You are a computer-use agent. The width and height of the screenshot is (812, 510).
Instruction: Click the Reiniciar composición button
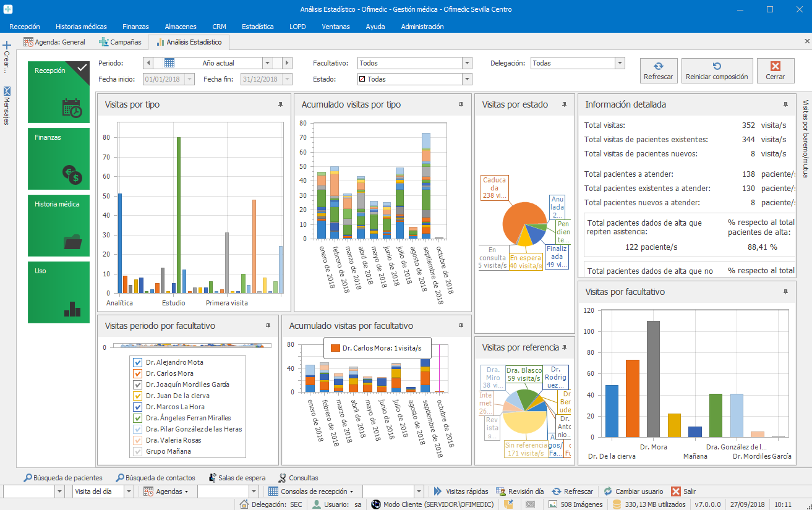coord(717,70)
